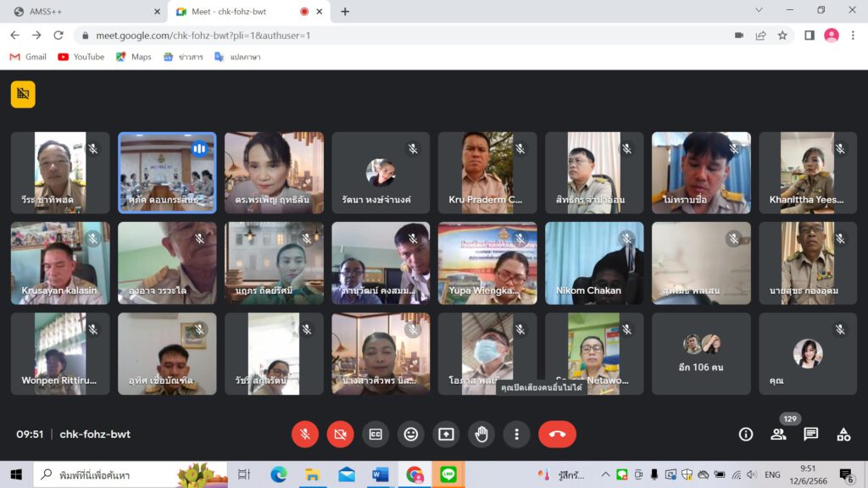Open the activities panel icon
The image size is (868, 488).
[x=843, y=434]
